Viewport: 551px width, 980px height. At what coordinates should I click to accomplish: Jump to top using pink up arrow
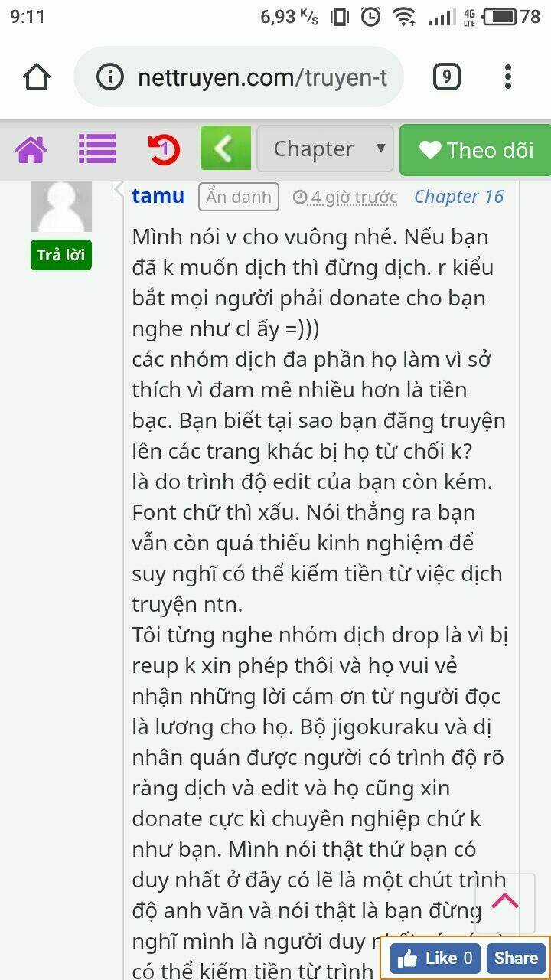505,903
